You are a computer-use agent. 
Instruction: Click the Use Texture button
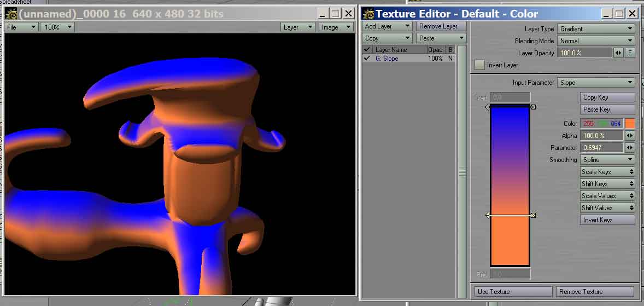coord(513,292)
